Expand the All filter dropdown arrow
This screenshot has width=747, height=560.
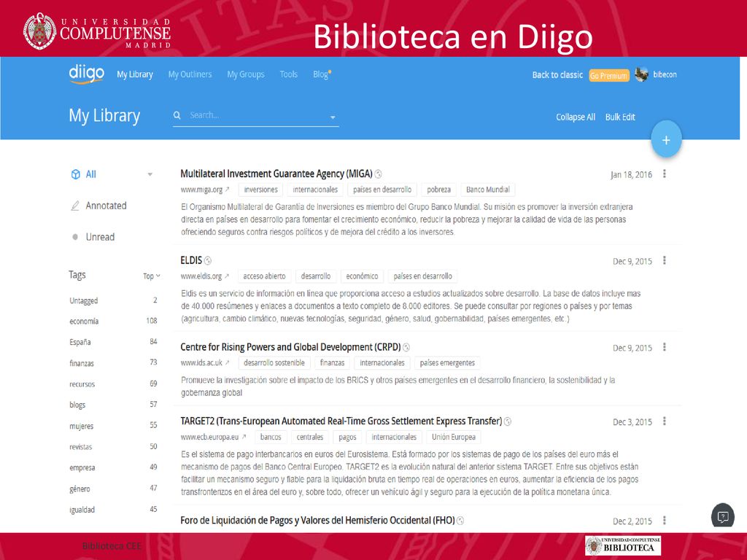click(x=150, y=174)
